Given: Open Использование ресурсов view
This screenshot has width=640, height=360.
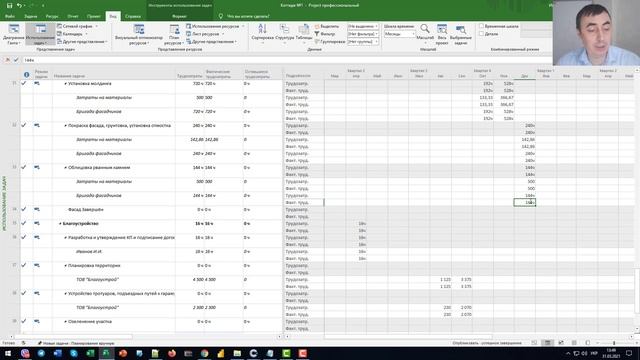Looking at the screenshot, I should tap(215, 26).
